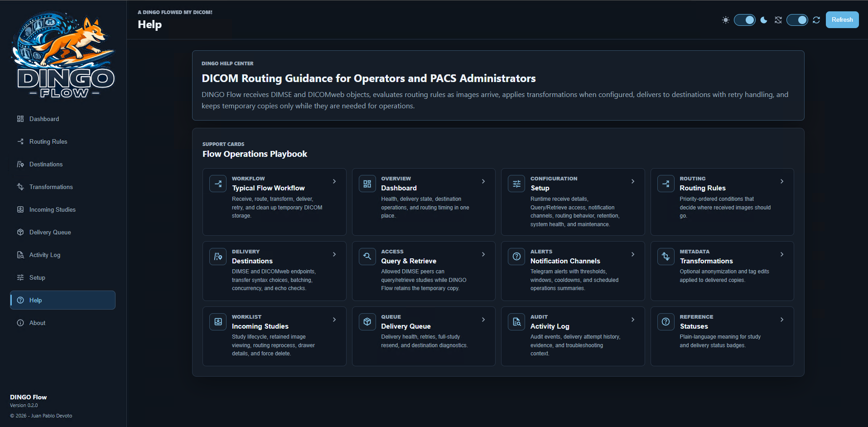868x427 pixels.
Task: Click the Delivery Queue card box icon
Action: (367, 322)
